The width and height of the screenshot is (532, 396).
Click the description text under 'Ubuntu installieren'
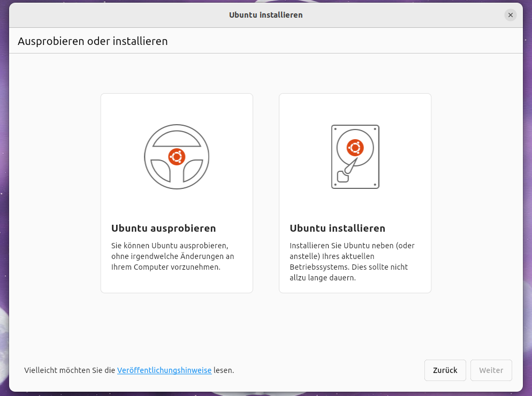(352, 262)
